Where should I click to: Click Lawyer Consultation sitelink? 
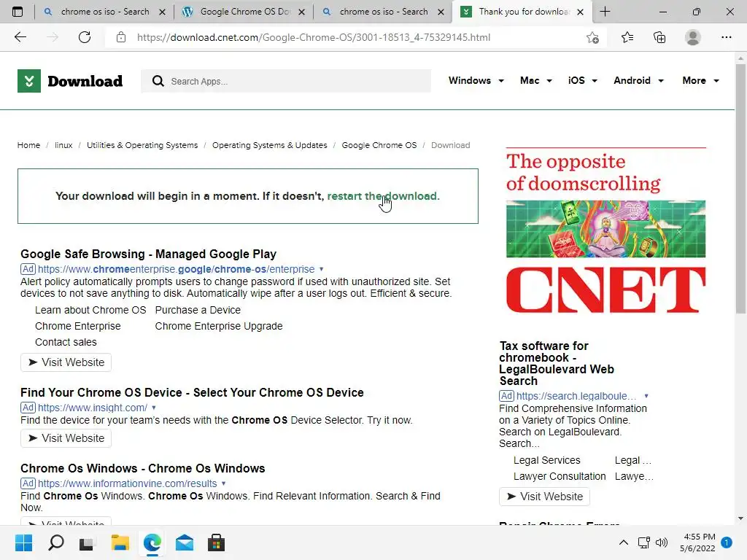pyautogui.click(x=560, y=477)
